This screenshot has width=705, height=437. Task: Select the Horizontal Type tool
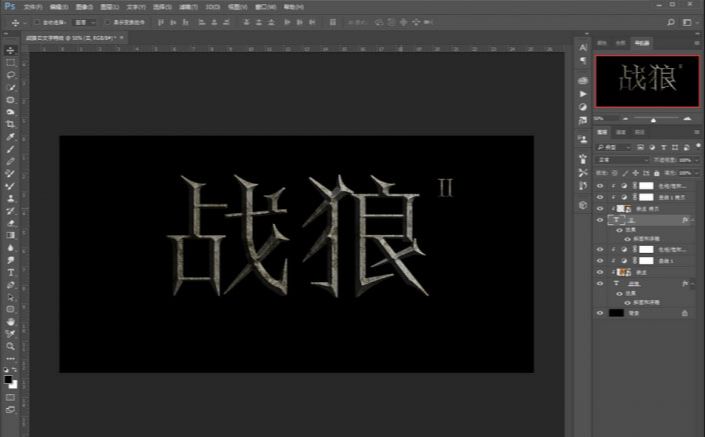pos(10,272)
